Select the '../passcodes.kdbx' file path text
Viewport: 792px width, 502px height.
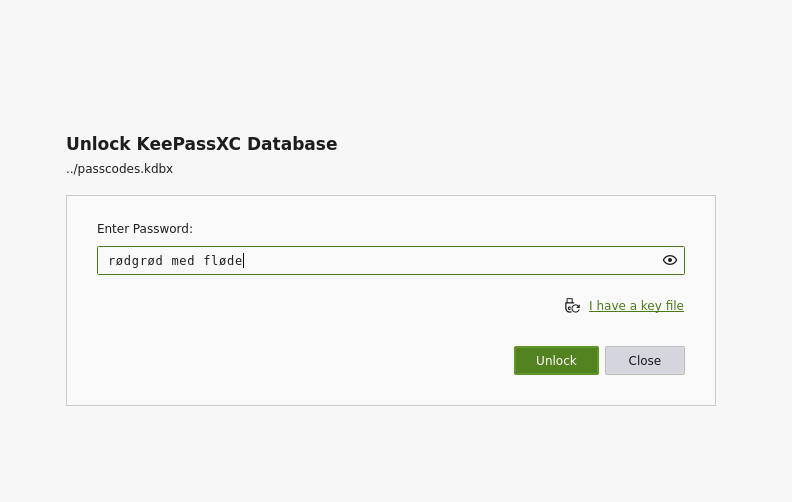point(120,169)
